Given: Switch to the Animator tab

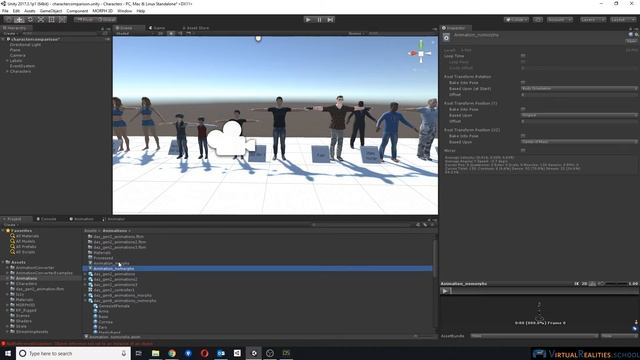Looking at the screenshot, I should pyautogui.click(x=114, y=219).
